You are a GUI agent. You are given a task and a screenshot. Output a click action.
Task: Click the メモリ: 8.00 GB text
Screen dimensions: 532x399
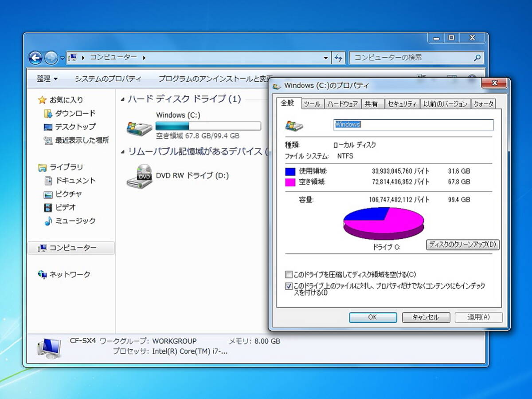254,341
